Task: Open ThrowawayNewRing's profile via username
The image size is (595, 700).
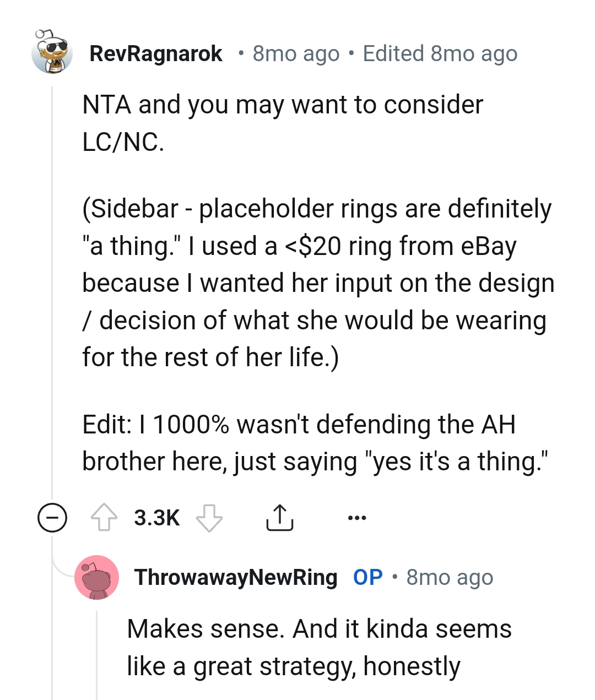Action: pyautogui.click(x=237, y=577)
